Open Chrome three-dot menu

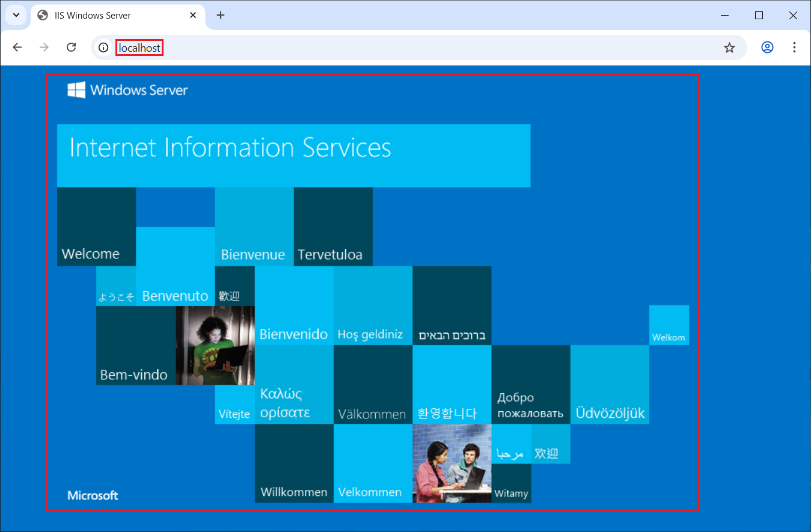tap(794, 47)
